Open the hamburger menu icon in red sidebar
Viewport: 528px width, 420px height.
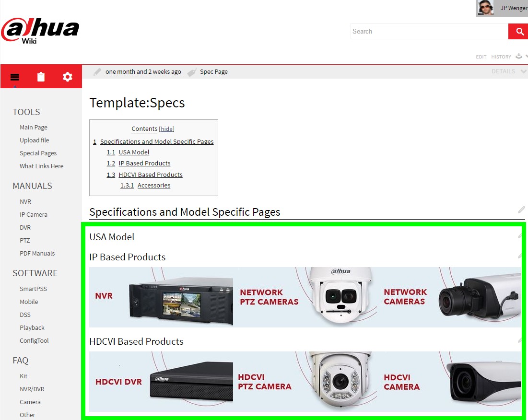pyautogui.click(x=14, y=77)
